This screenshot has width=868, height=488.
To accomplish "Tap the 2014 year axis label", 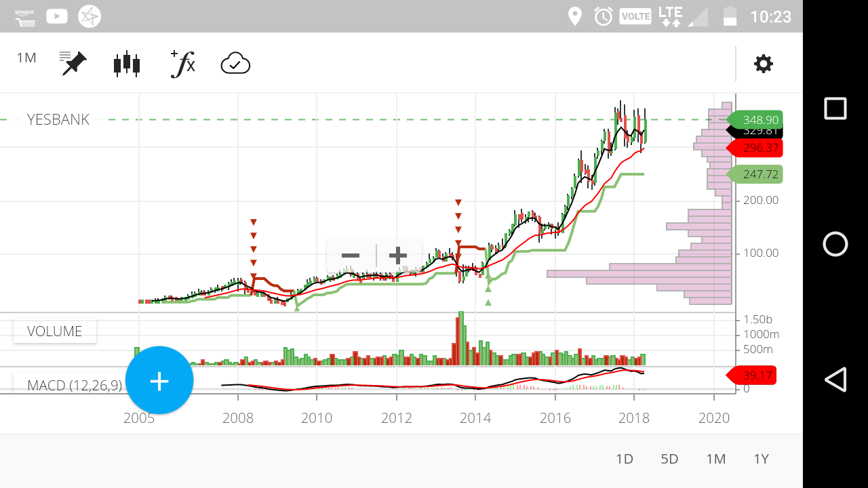I will pos(475,418).
